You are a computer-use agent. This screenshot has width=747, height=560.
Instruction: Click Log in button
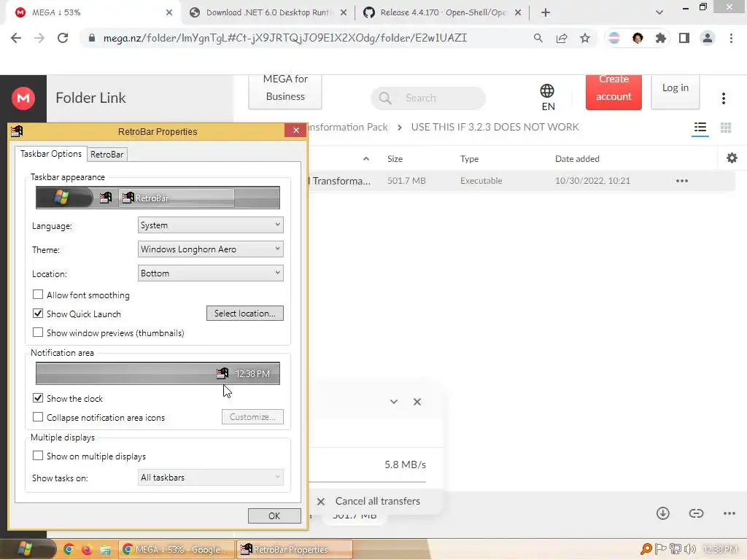pos(675,91)
